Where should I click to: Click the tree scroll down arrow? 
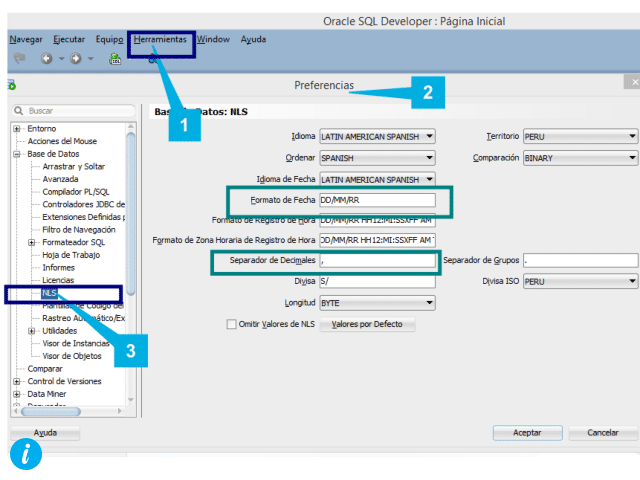(131, 400)
